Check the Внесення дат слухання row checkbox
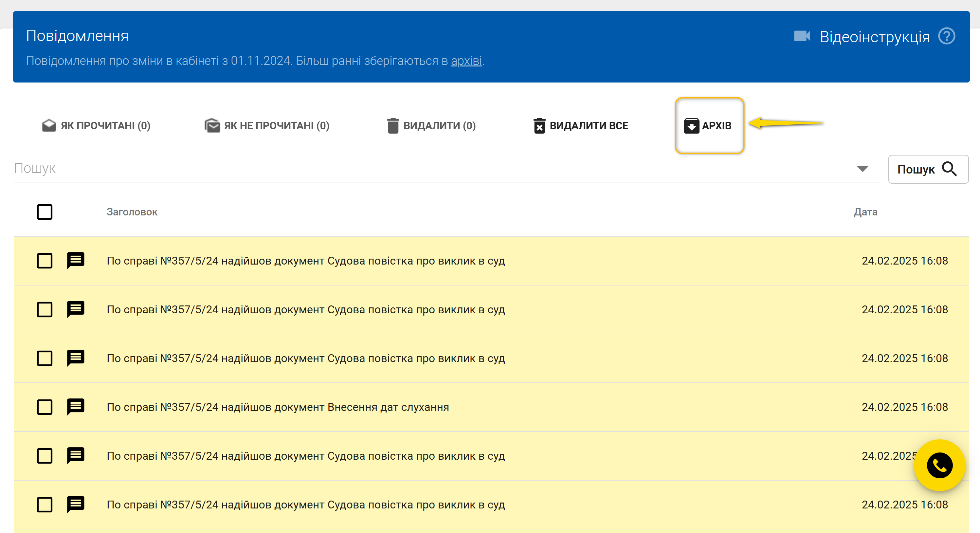The height and width of the screenshot is (533, 980). pyautogui.click(x=45, y=407)
